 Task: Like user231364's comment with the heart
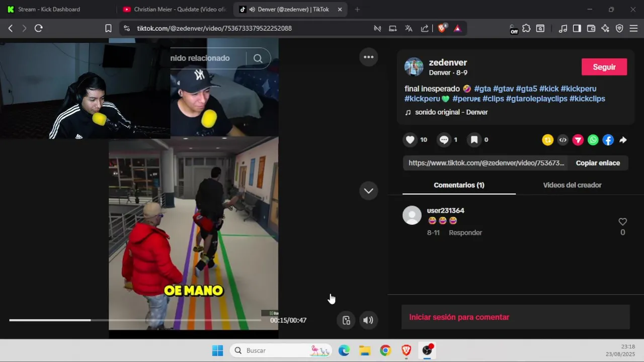coord(622,222)
